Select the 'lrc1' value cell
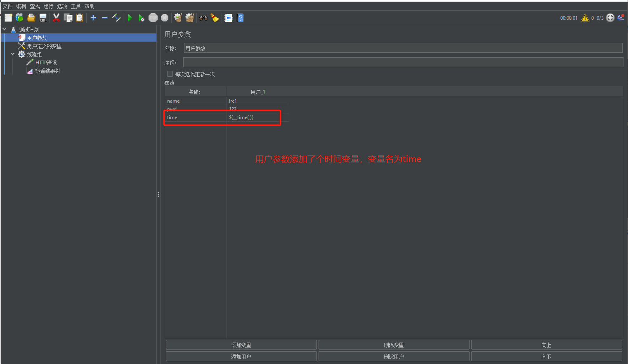Viewport: 628px width, 364px height. pyautogui.click(x=258, y=101)
